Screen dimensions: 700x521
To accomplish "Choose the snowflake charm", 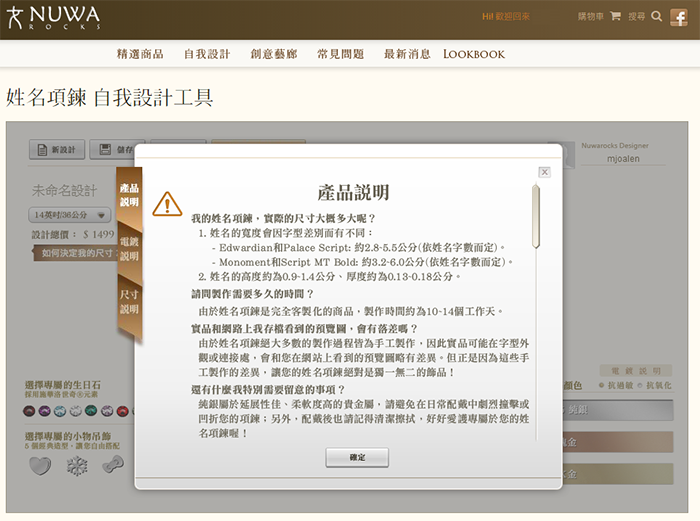I will 77,466.
